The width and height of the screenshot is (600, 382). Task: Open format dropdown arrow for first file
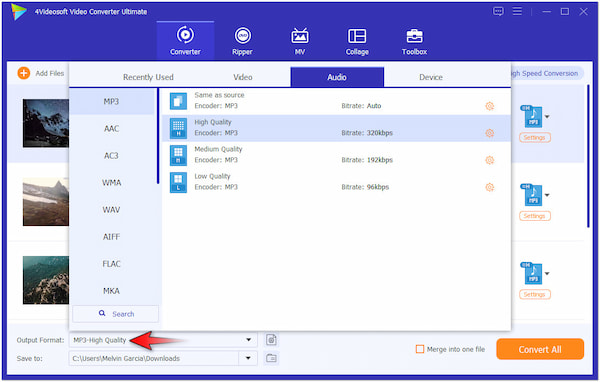(547, 116)
